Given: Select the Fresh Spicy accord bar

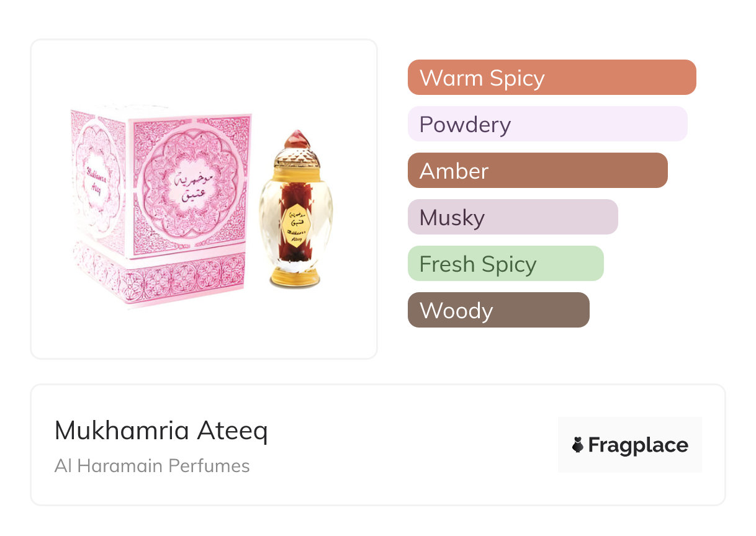Looking at the screenshot, I should pyautogui.click(x=505, y=264).
